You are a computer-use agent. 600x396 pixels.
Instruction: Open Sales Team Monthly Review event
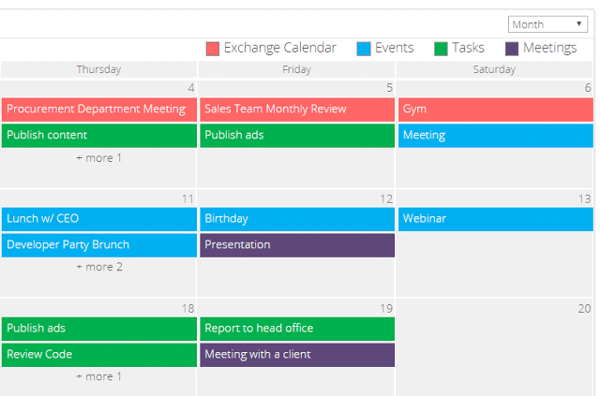point(297,109)
